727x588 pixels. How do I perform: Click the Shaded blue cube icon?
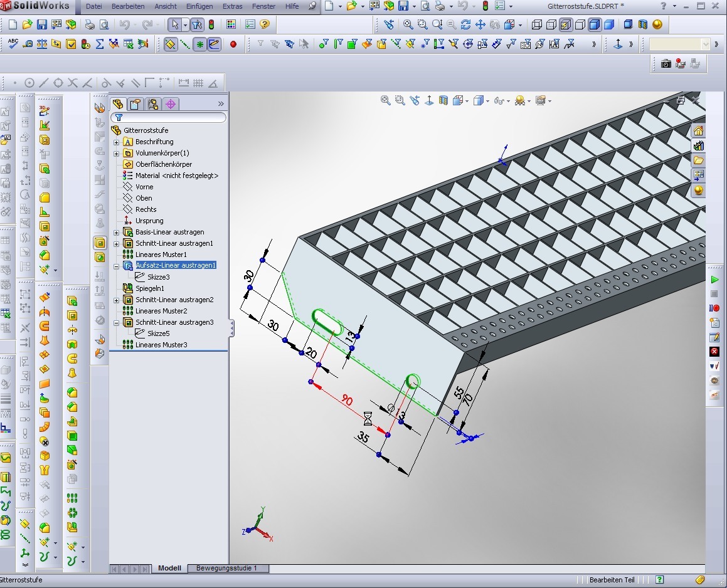pos(609,24)
